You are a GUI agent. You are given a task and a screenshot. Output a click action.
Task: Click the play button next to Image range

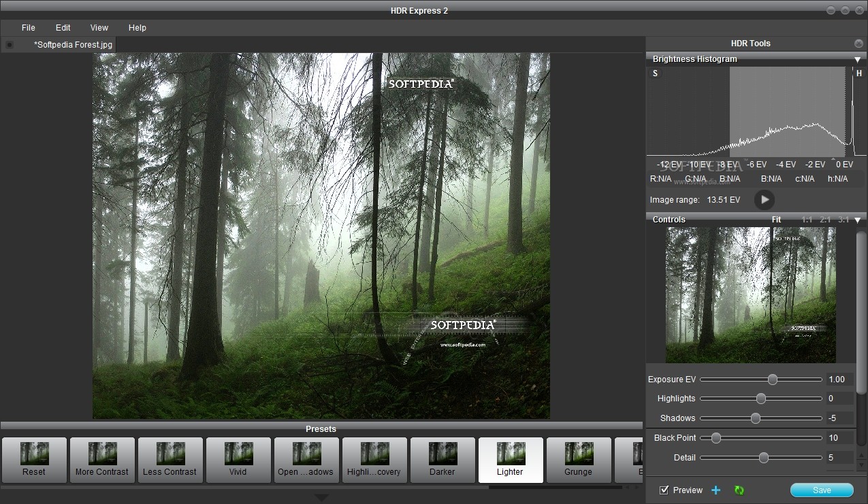(x=765, y=200)
